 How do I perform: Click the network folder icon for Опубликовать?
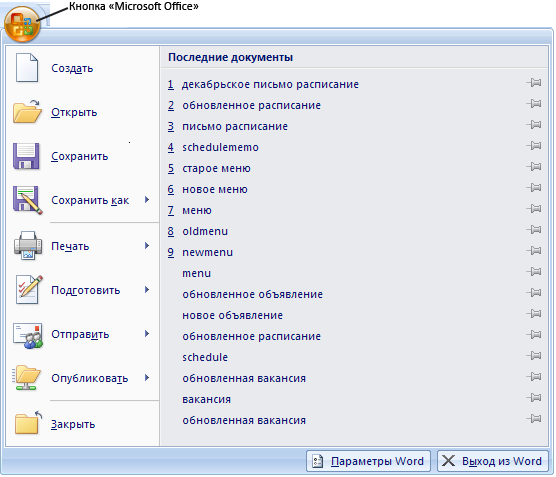(x=27, y=378)
